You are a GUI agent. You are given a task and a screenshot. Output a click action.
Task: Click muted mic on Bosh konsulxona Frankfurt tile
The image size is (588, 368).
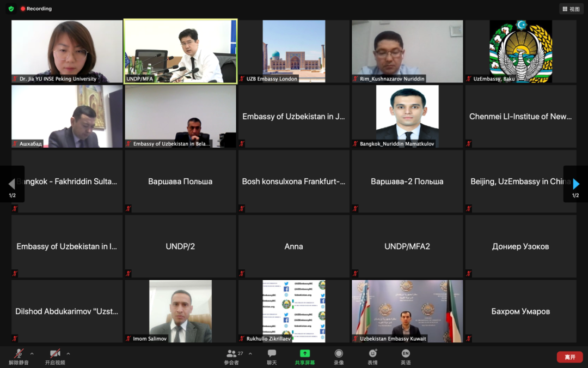coord(242,208)
